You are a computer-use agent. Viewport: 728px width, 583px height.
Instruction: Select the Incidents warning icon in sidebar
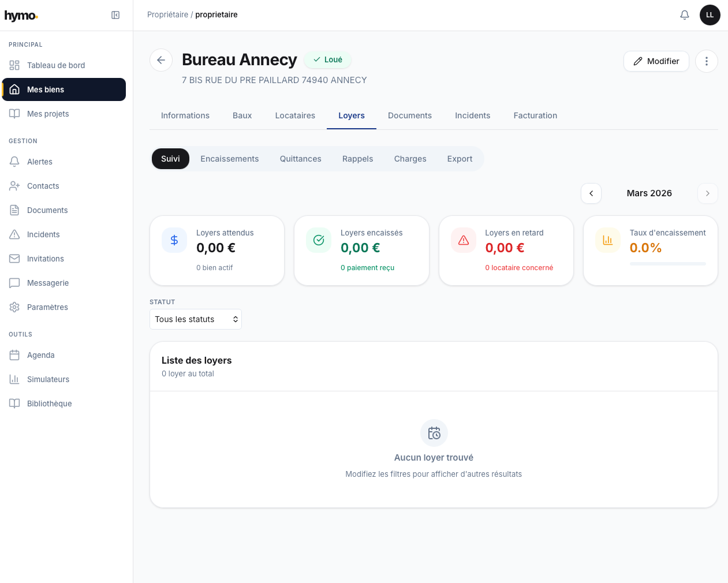tap(15, 234)
